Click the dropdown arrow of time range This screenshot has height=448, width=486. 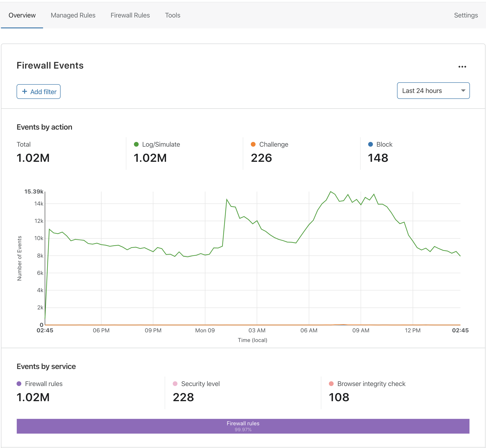click(x=463, y=91)
